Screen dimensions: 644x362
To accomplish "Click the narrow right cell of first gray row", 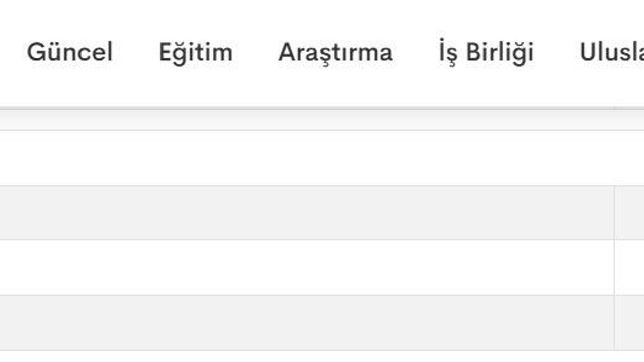I will pyautogui.click(x=629, y=213).
